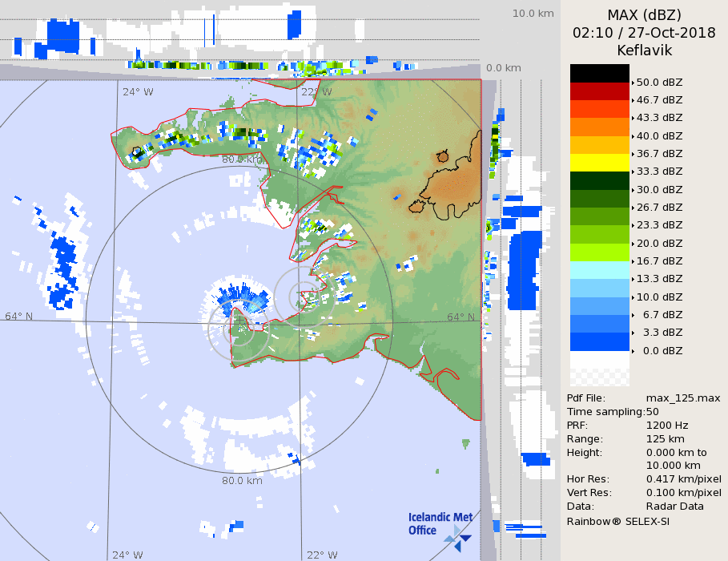Image resolution: width=728 pixels, height=561 pixels.
Task: Select the deep blue 0.0 dBZ swatch
Action: pos(599,341)
